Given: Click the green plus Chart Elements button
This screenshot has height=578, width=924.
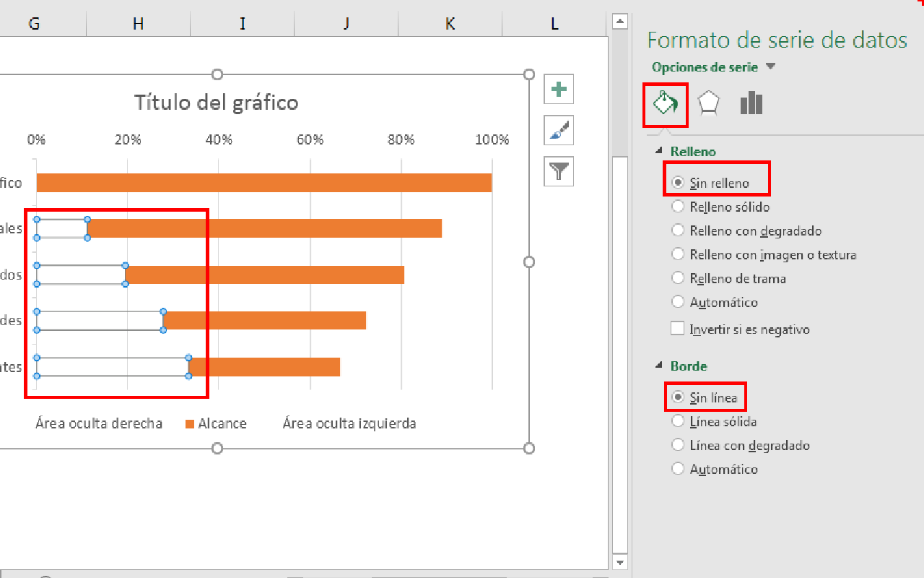Looking at the screenshot, I should 559,90.
